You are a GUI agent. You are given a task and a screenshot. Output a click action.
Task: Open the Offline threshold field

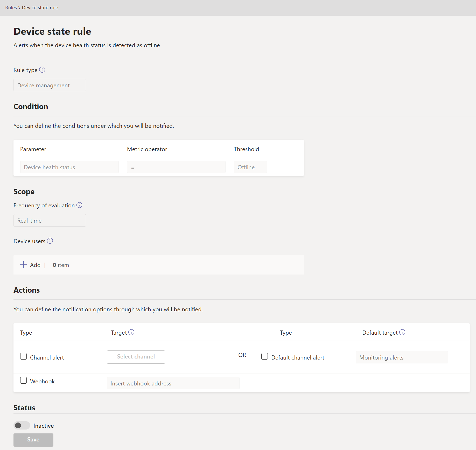(250, 167)
